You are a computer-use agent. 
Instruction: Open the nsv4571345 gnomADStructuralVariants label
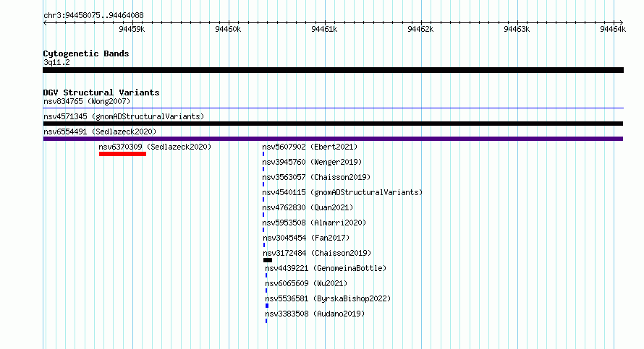pos(124,116)
